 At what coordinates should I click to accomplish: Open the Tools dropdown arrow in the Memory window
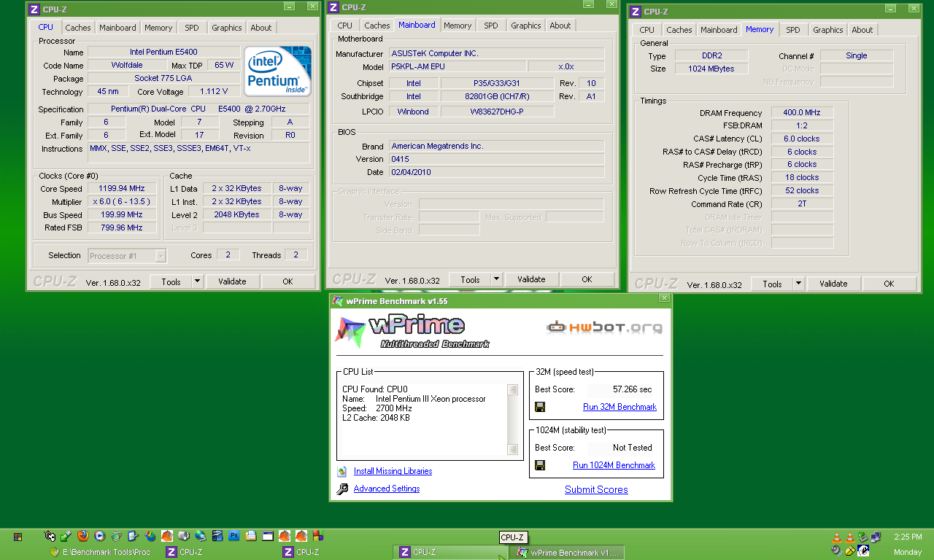coord(798,284)
